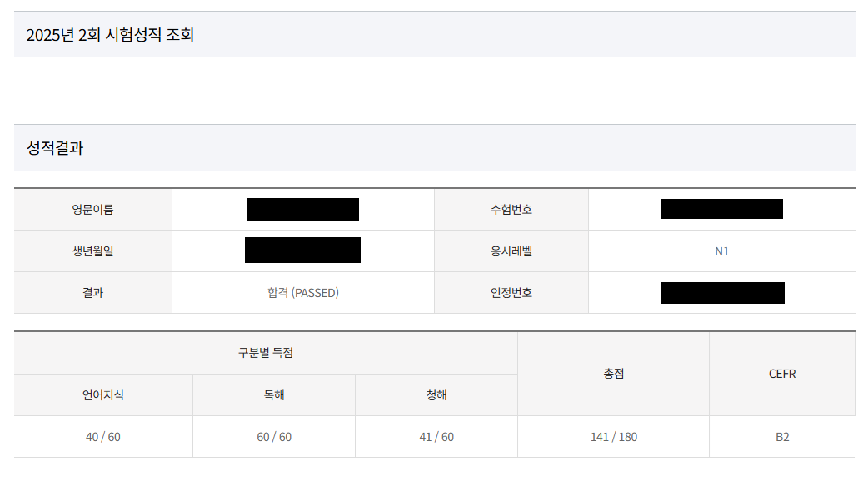Select the 성적결과 section heading
The image size is (868, 501).
[x=55, y=148]
